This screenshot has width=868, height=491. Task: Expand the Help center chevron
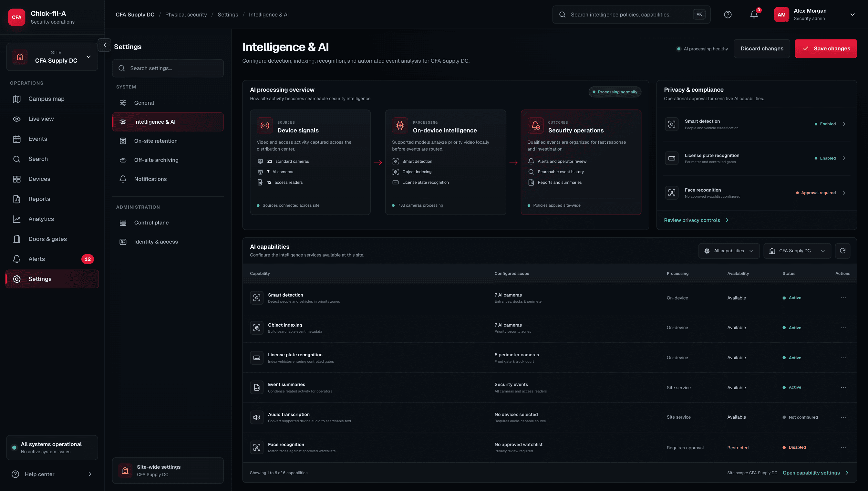point(90,474)
